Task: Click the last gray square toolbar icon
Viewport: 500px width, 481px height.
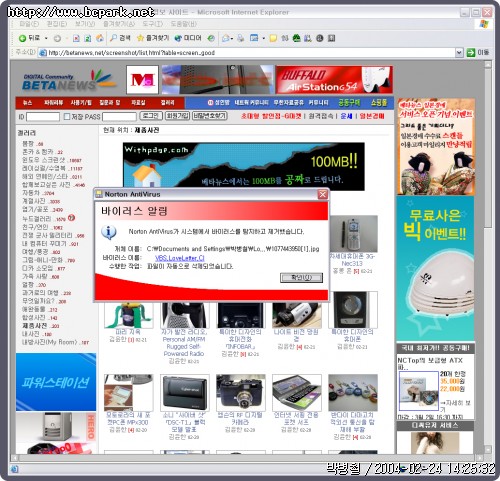Action: tap(331, 38)
